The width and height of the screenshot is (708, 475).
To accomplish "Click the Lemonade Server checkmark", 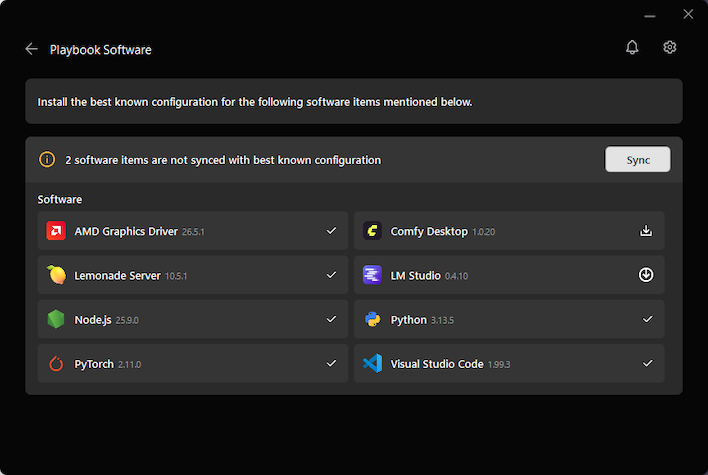I will pos(331,275).
